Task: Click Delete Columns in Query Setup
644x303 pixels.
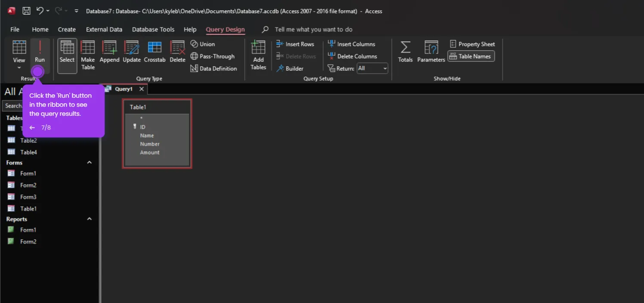Action: 352,56
